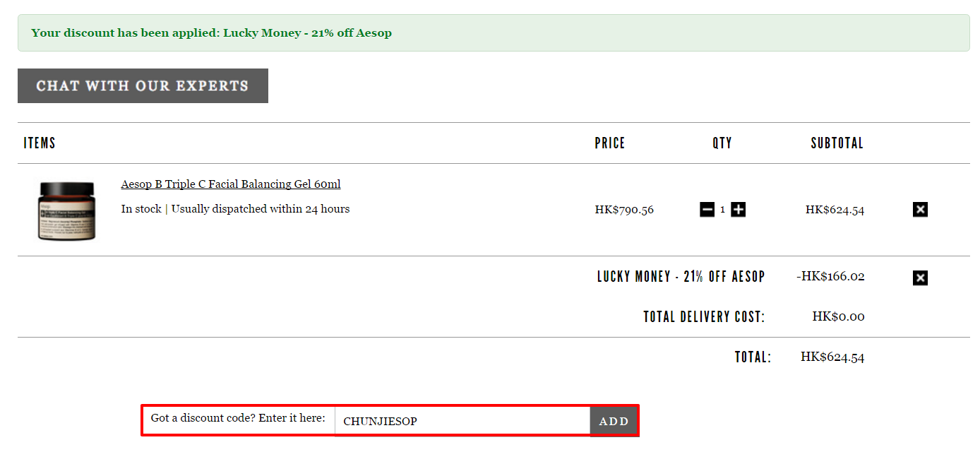
Task: Click the PRICE column header
Action: tap(610, 143)
